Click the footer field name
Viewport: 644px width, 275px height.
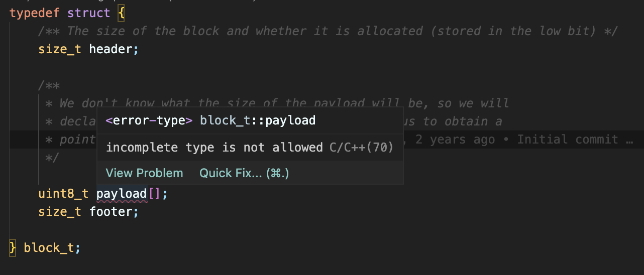click(110, 212)
